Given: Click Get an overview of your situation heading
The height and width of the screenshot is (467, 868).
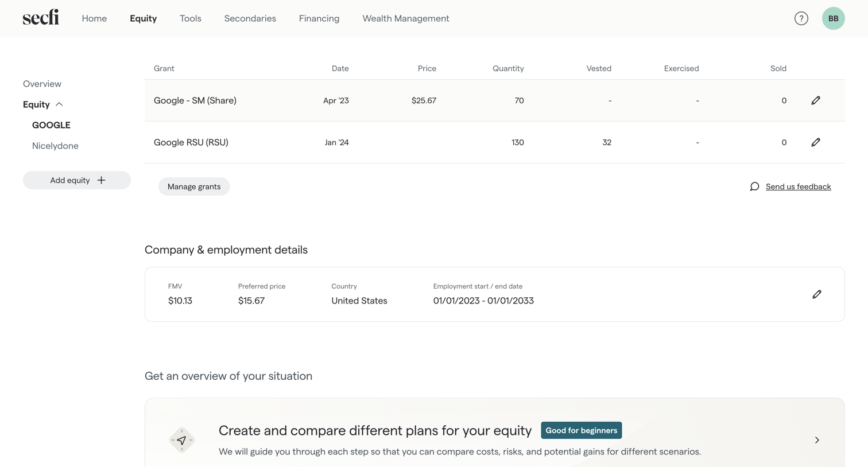Looking at the screenshot, I should click(x=228, y=376).
